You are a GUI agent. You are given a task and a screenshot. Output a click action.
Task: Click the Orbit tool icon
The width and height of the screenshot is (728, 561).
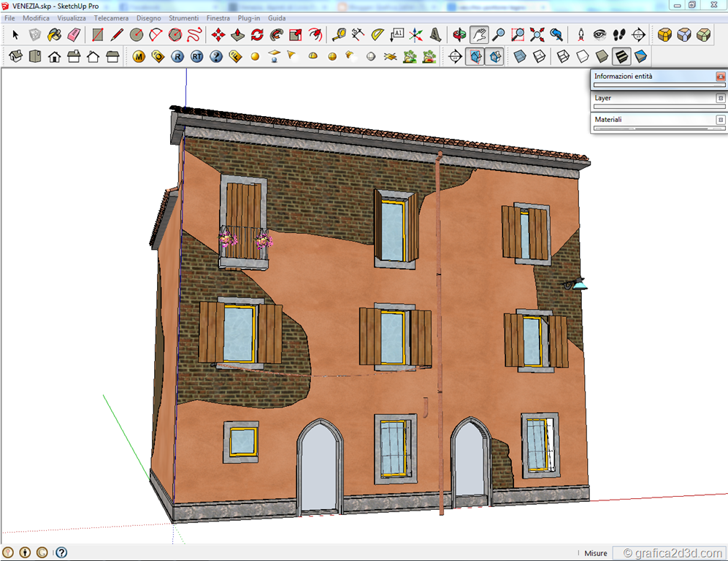pyautogui.click(x=459, y=34)
